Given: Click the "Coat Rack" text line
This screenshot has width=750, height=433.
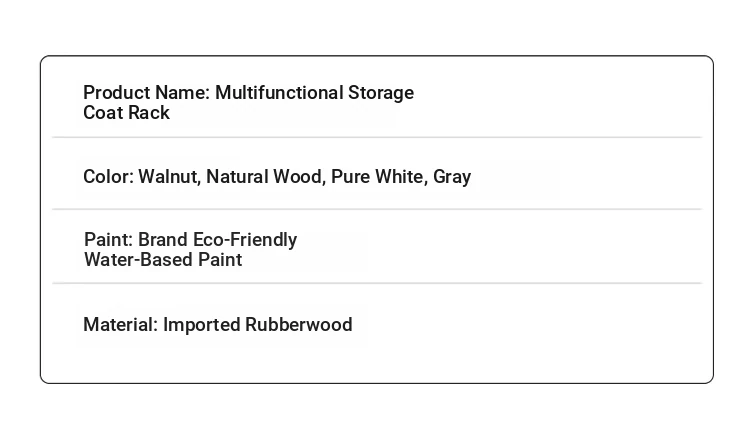Looking at the screenshot, I should point(126,113).
